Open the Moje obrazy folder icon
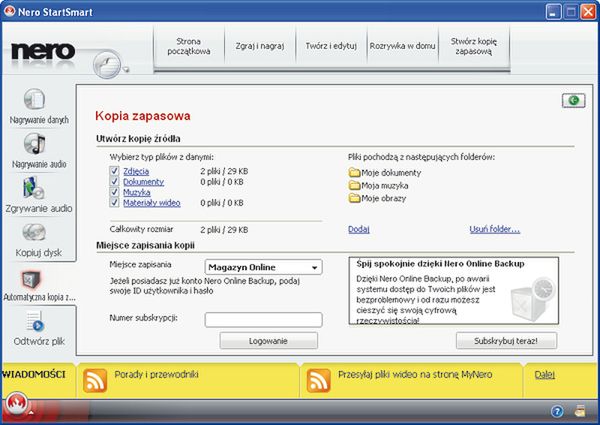The width and height of the screenshot is (600, 425). coord(354,198)
